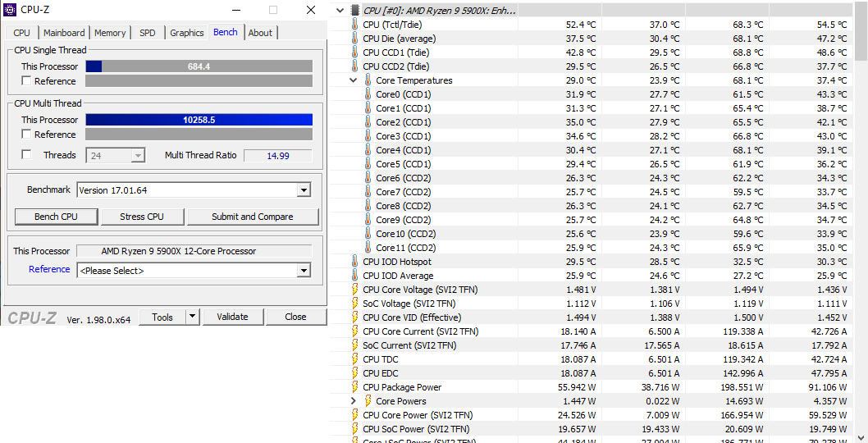The width and height of the screenshot is (868, 443).
Task: Switch to the About tab
Action: (x=260, y=33)
